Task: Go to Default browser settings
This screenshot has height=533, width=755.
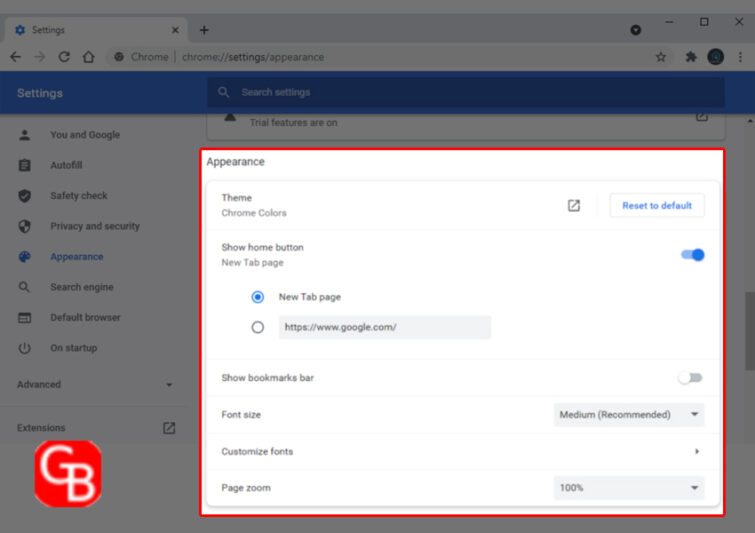Action: point(85,317)
